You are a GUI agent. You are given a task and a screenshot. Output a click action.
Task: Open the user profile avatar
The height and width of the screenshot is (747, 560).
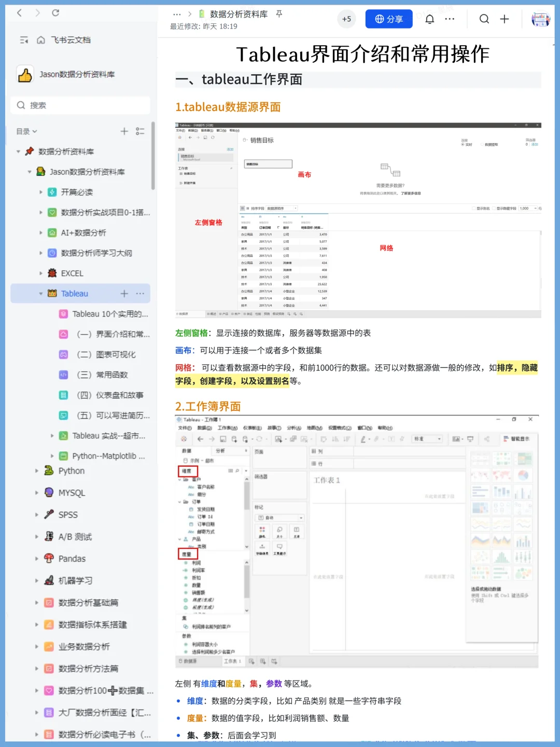pyautogui.click(x=541, y=20)
